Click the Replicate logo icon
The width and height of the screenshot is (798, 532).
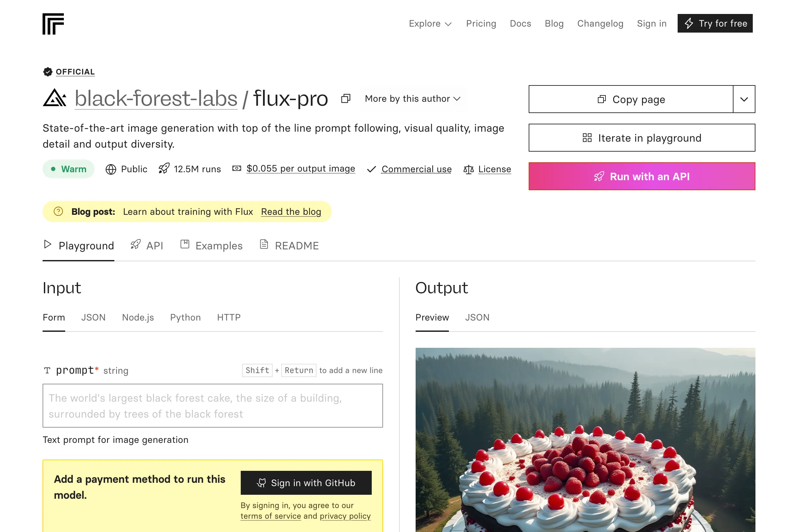pyautogui.click(x=53, y=24)
